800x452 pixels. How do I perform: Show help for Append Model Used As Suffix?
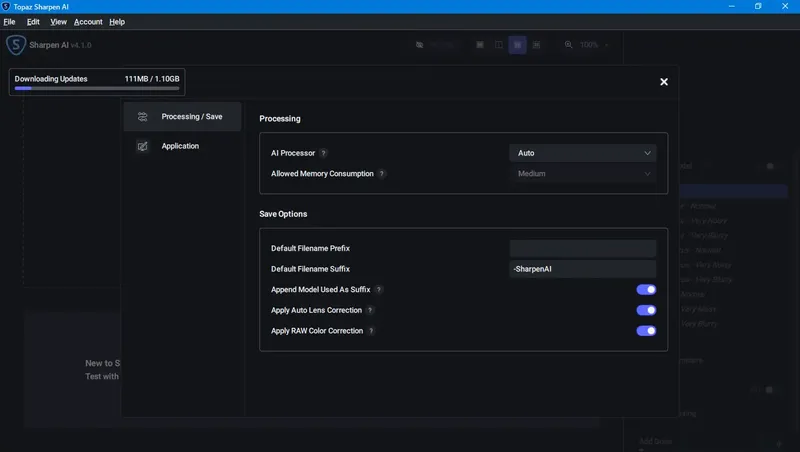pos(379,290)
